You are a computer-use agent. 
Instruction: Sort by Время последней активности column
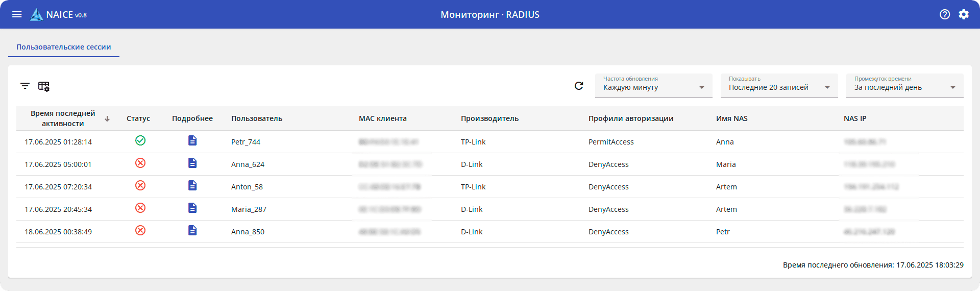tap(63, 118)
